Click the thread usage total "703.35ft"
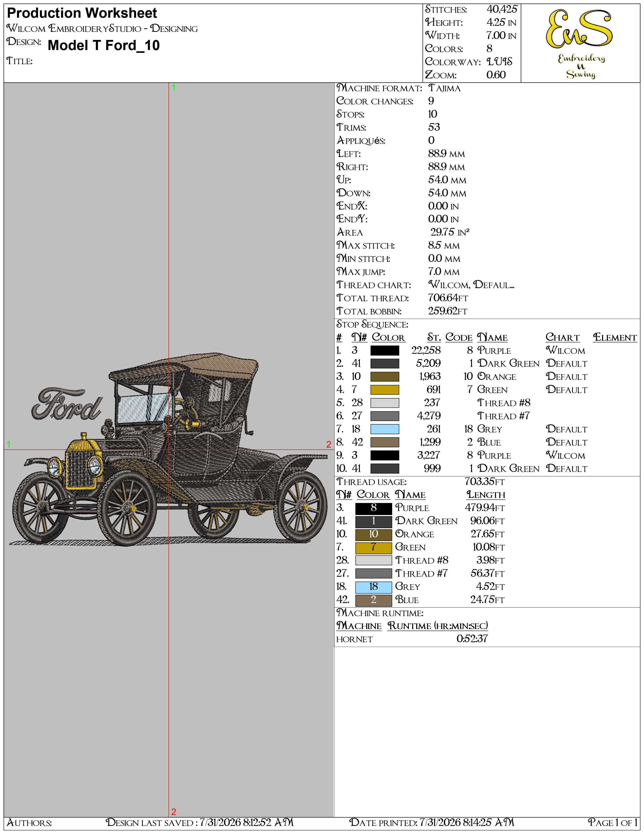This screenshot has height=834, width=644. [x=485, y=482]
